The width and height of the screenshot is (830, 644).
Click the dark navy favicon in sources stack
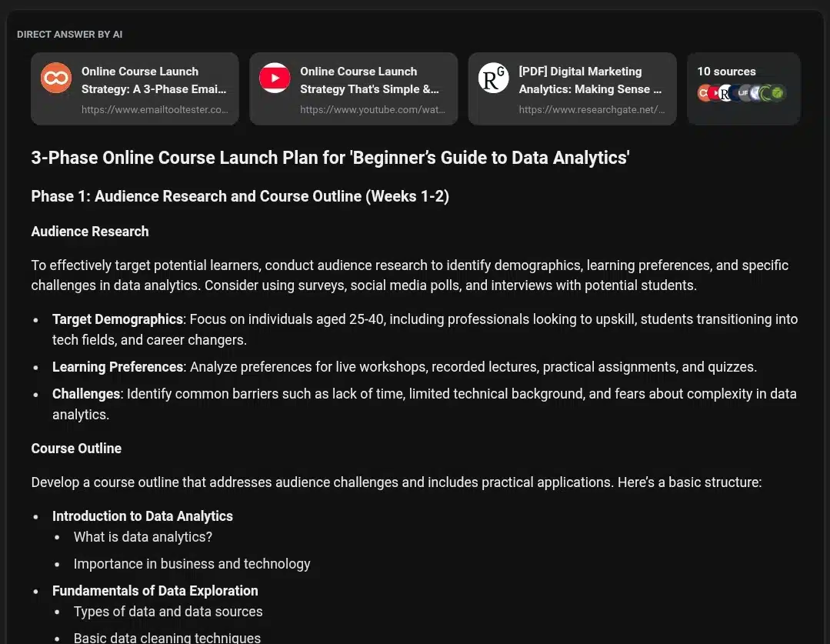click(735, 93)
